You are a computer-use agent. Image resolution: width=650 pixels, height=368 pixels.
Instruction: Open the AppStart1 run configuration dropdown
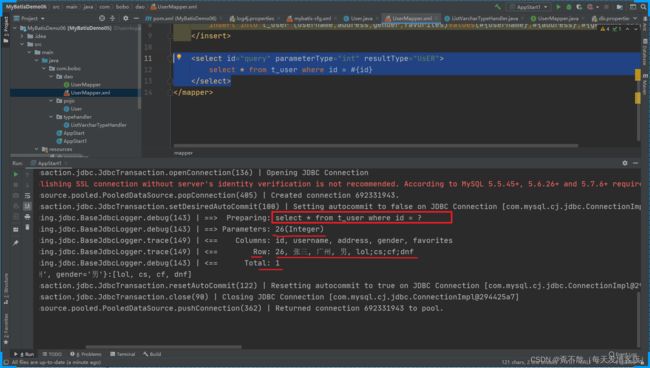[x=529, y=7]
